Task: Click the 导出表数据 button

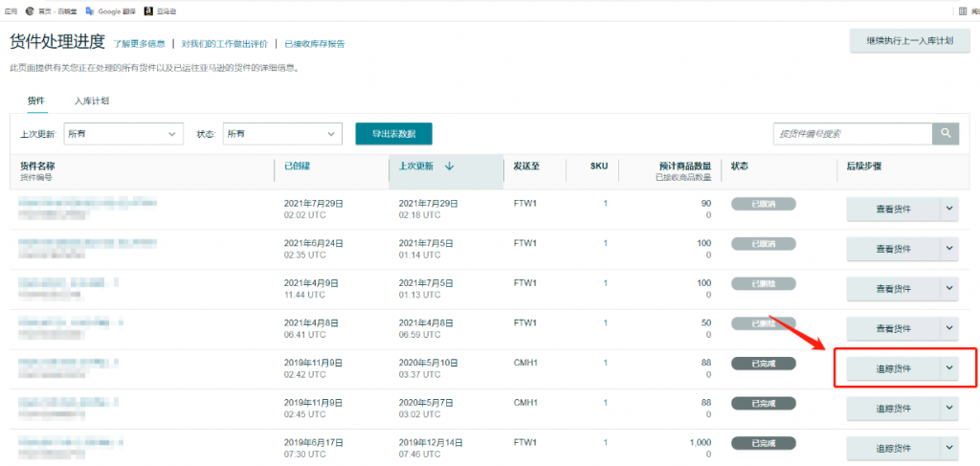Action: click(393, 134)
